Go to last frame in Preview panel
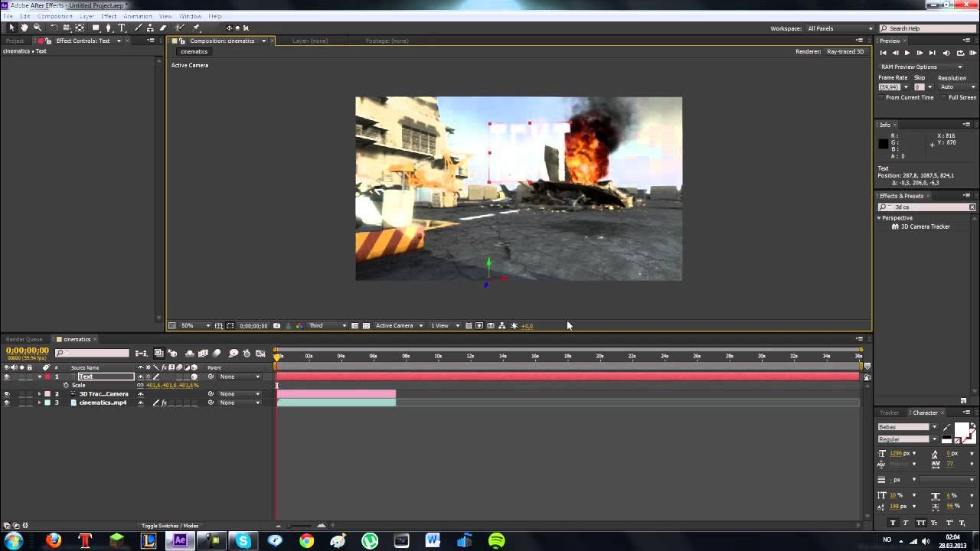Viewport: 980px width, 551px height. coord(932,53)
